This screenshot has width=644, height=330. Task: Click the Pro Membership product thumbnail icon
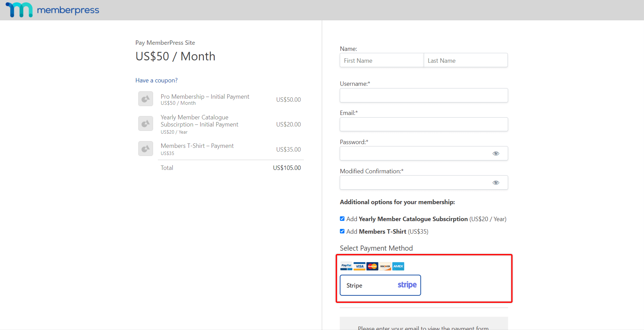point(146,99)
